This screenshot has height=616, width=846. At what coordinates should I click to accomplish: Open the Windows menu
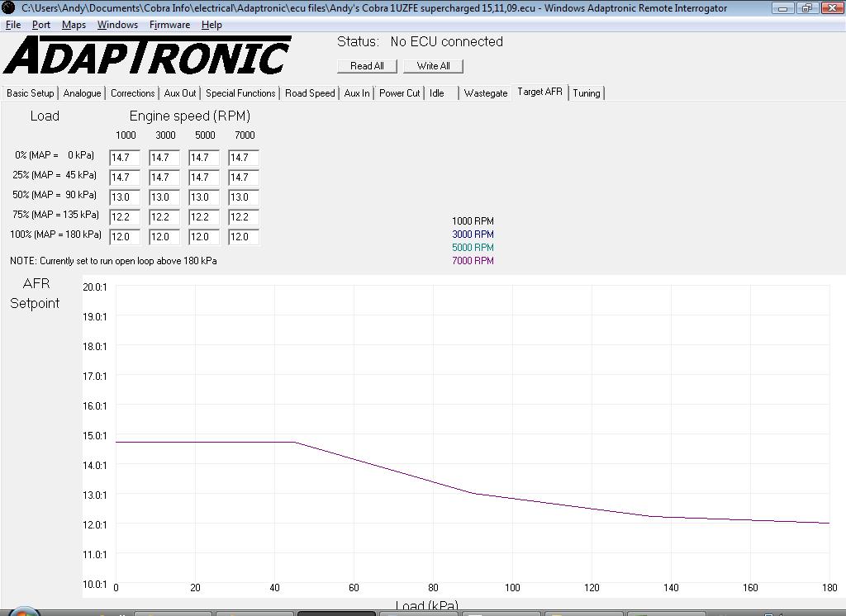click(117, 25)
